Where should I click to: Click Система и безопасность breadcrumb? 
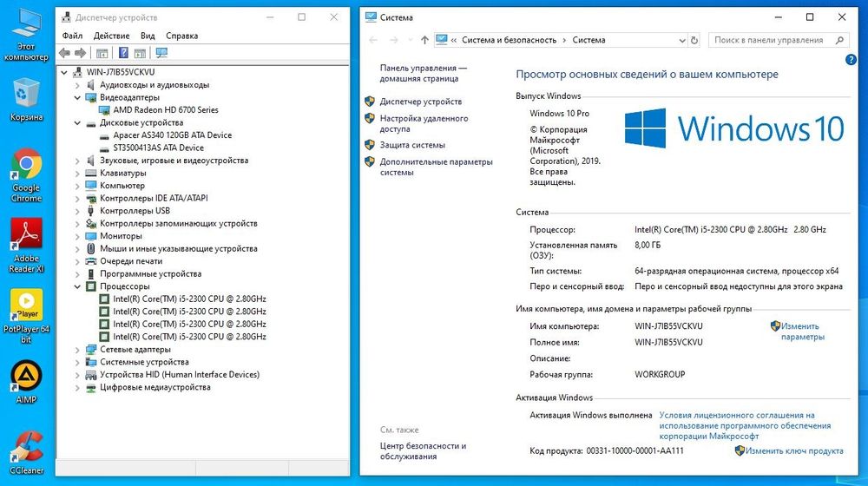509,40
